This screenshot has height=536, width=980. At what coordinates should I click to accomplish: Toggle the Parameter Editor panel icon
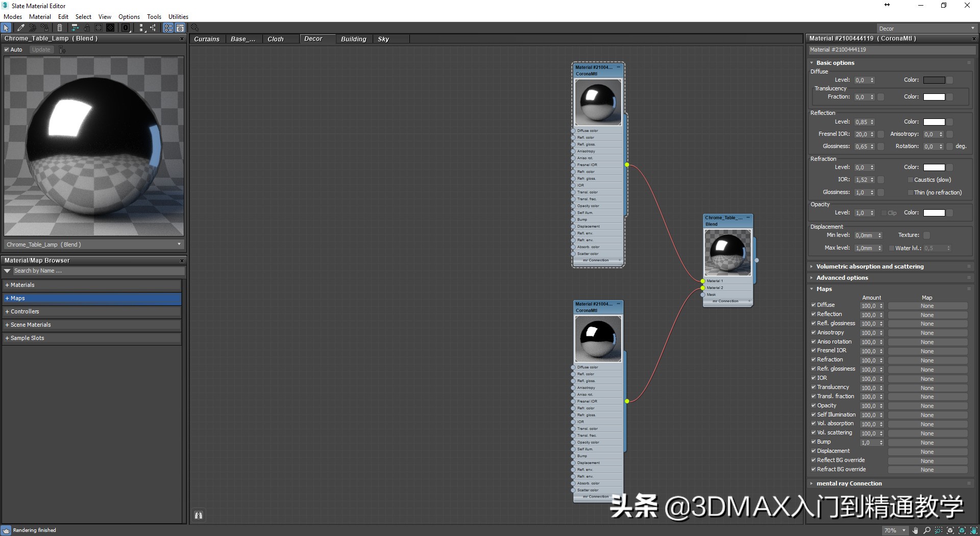(181, 28)
